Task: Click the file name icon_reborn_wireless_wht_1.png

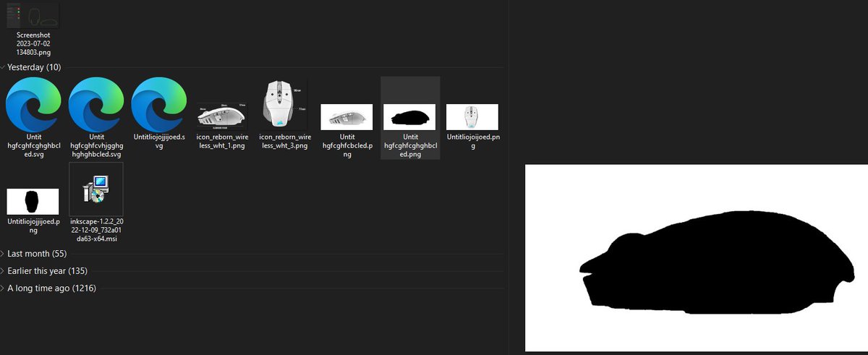Action: [222, 141]
